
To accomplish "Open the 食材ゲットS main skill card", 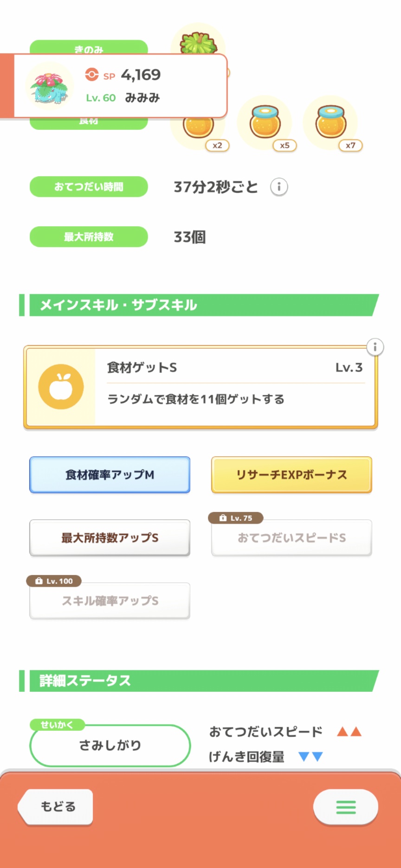I will (235, 387).
